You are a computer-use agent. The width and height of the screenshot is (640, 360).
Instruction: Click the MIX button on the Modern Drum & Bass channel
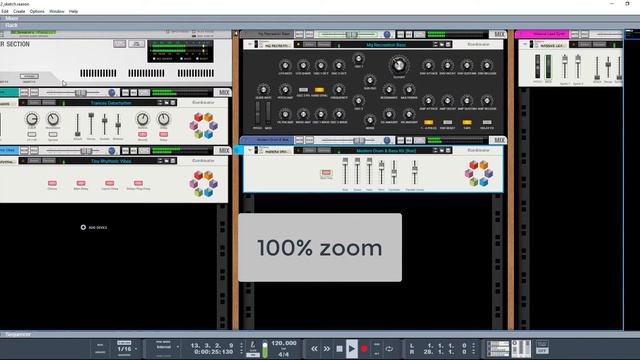499,140
